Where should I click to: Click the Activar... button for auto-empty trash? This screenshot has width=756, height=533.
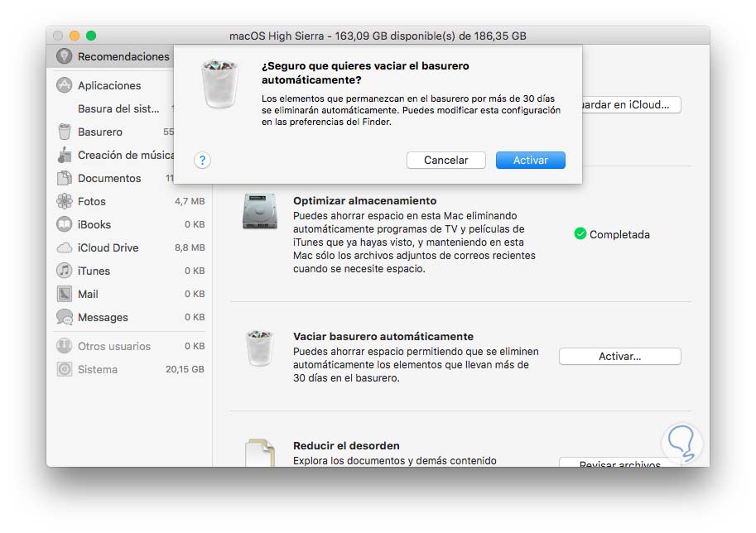[x=620, y=356]
